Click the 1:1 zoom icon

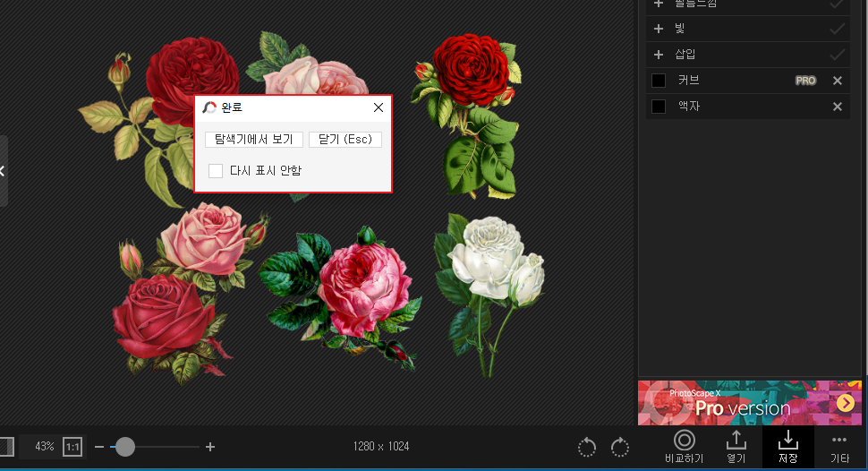(x=72, y=447)
